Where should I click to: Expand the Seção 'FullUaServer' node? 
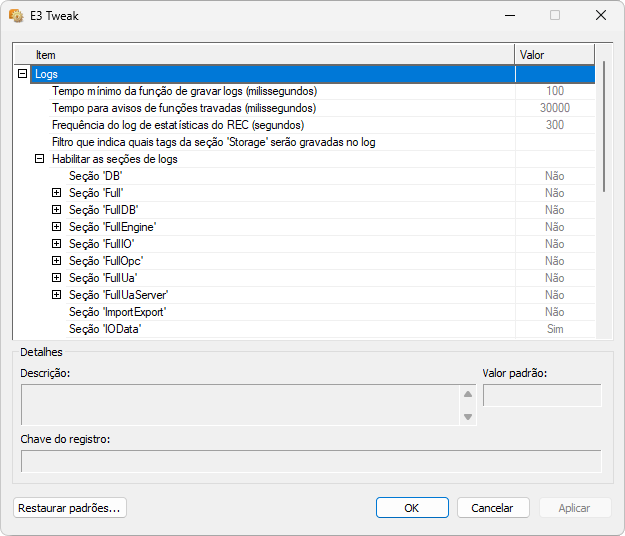point(57,295)
